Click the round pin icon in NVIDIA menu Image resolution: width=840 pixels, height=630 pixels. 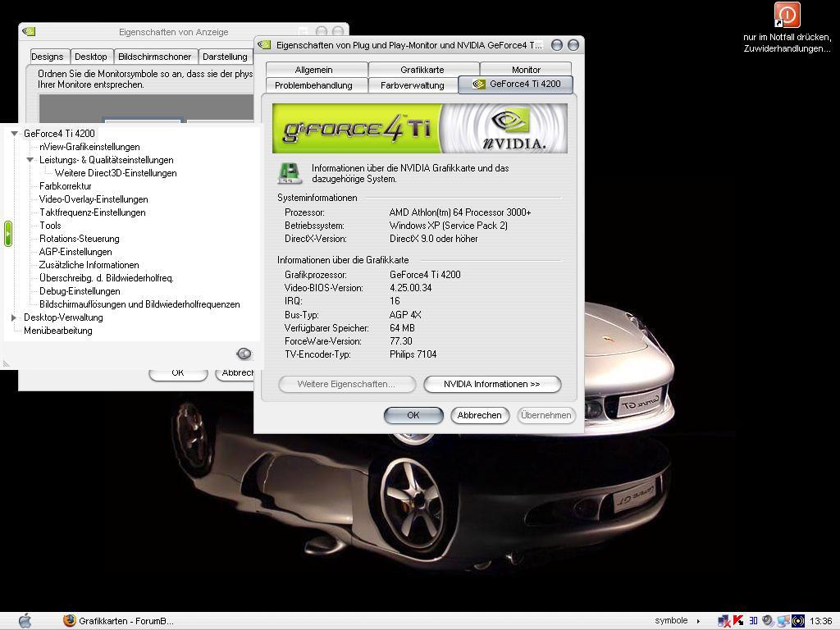pyautogui.click(x=244, y=354)
